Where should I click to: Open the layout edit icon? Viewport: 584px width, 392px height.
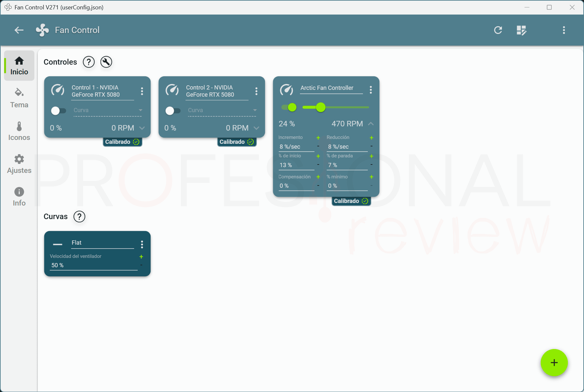[521, 30]
